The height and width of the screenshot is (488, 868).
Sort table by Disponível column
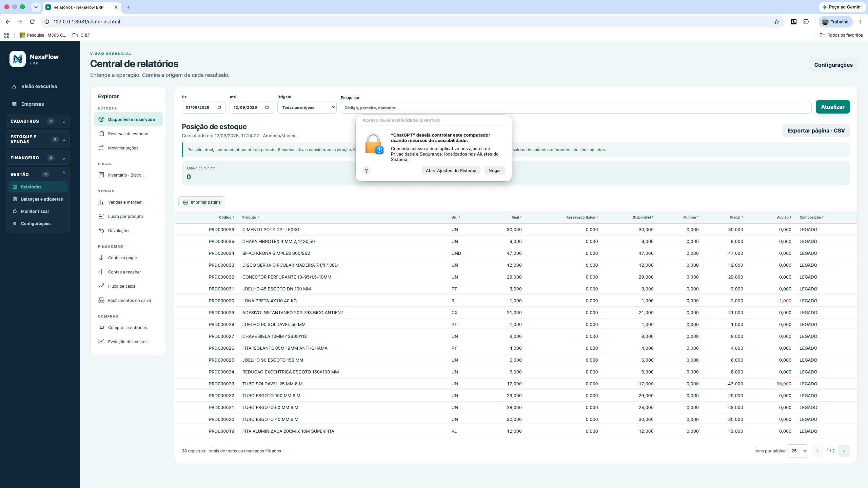pyautogui.click(x=643, y=218)
